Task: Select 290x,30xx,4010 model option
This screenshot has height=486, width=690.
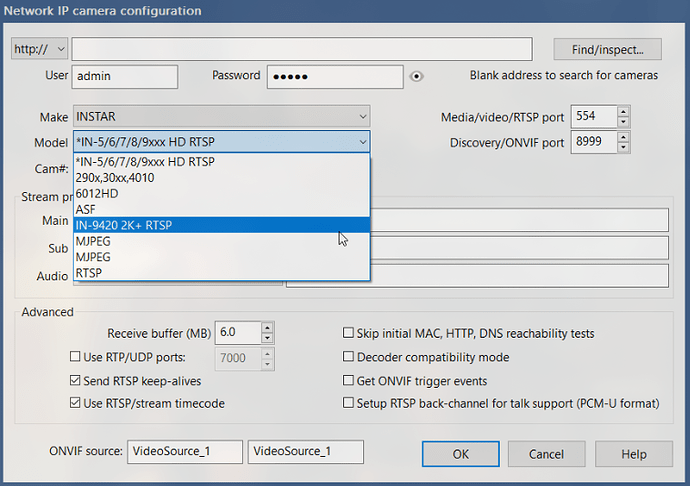Action: [221, 177]
